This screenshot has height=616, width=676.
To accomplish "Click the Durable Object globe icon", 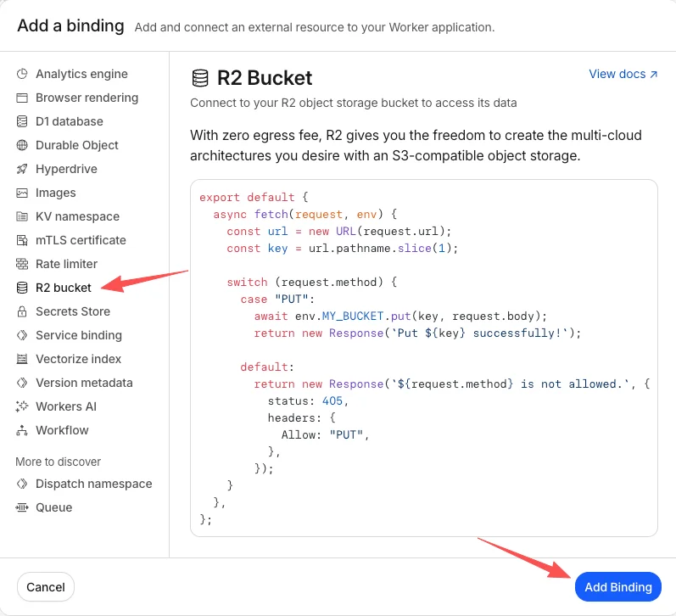I will coord(22,145).
